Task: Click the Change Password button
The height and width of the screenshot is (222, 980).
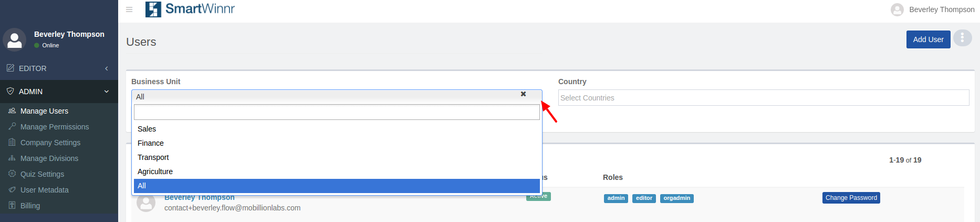Action: click(851, 198)
